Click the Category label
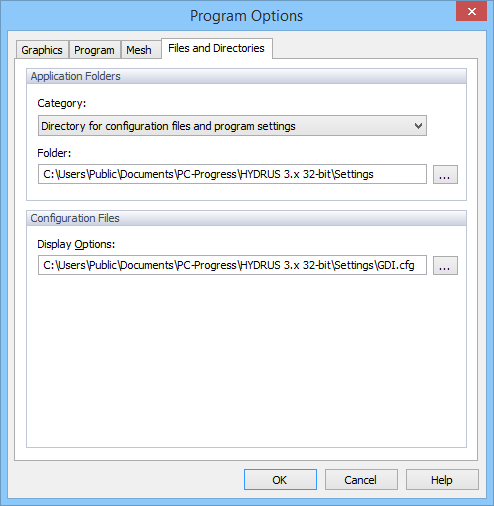Image resolution: width=494 pixels, height=506 pixels. (62, 103)
